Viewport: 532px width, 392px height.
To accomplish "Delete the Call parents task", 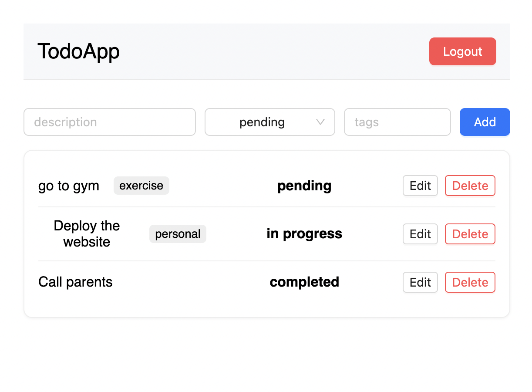I will click(470, 282).
